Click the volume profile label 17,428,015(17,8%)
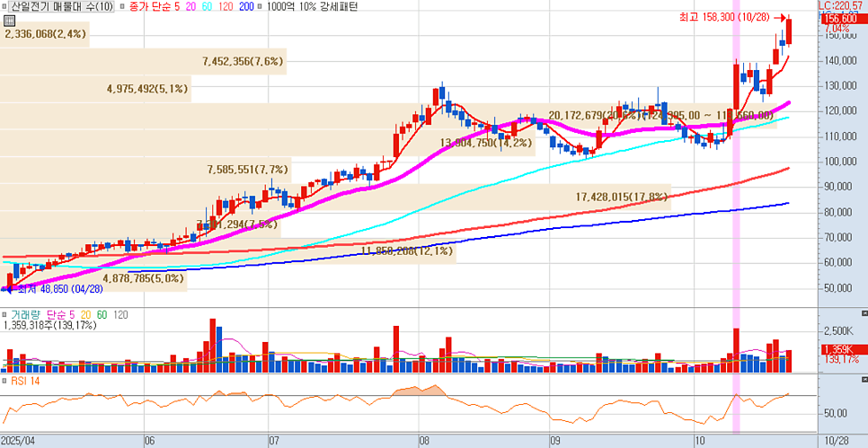This screenshot has width=868, height=448. (622, 197)
